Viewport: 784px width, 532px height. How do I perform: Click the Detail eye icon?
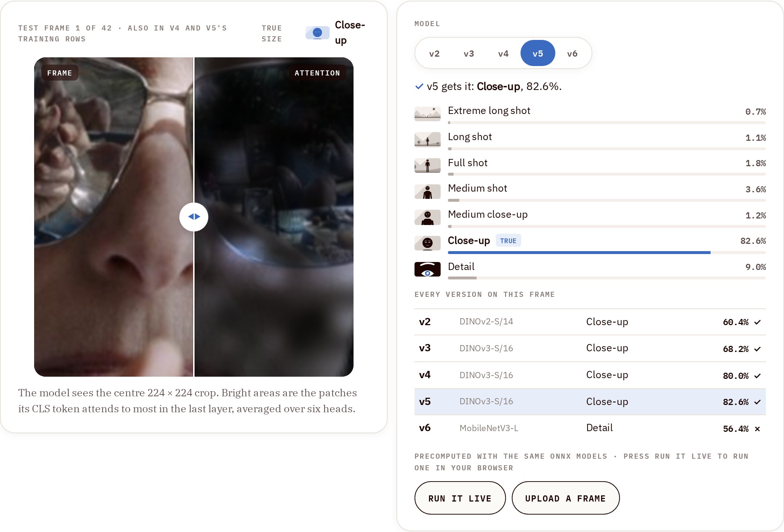click(427, 269)
